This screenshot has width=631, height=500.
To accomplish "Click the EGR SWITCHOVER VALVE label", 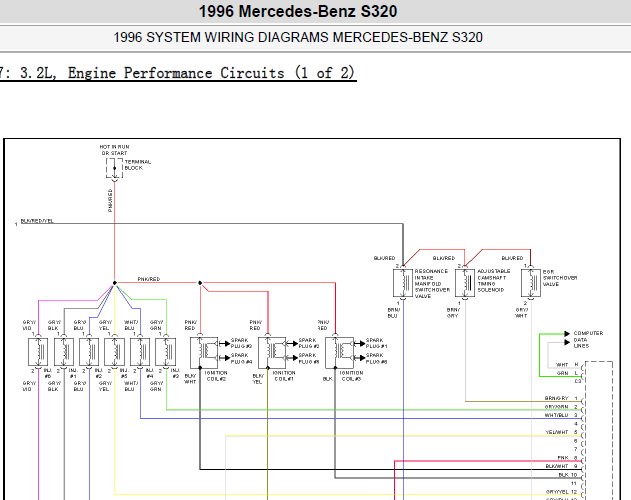I will coord(560,278).
